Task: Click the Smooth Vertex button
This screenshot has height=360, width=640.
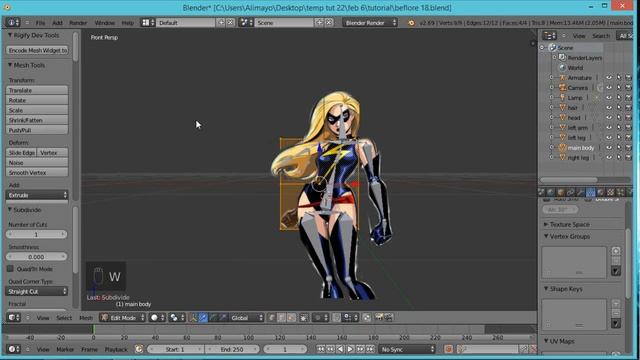Action: [x=37, y=173]
